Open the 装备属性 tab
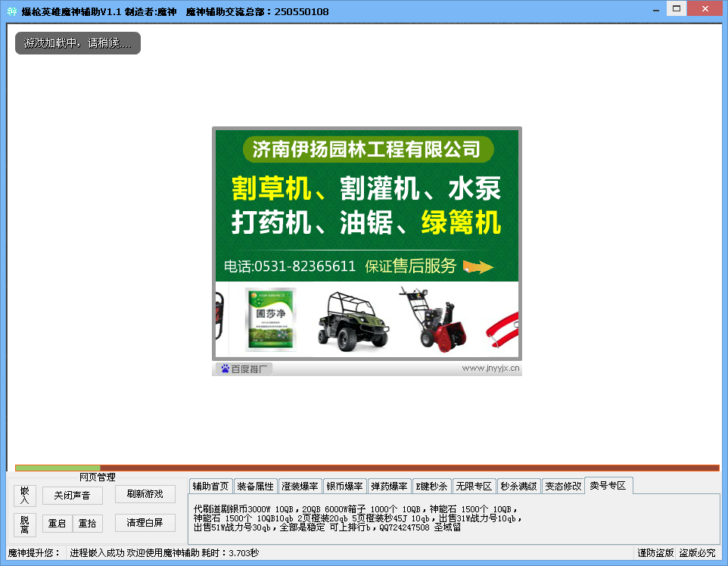The height and width of the screenshot is (566, 728). pos(255,486)
